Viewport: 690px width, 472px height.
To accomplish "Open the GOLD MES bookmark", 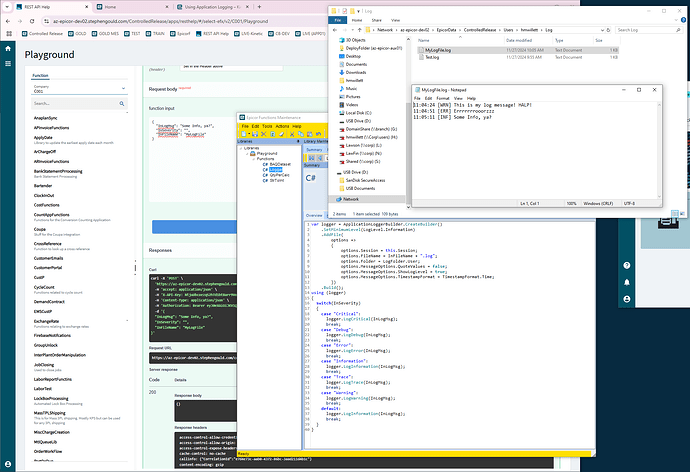I will 105,33.
